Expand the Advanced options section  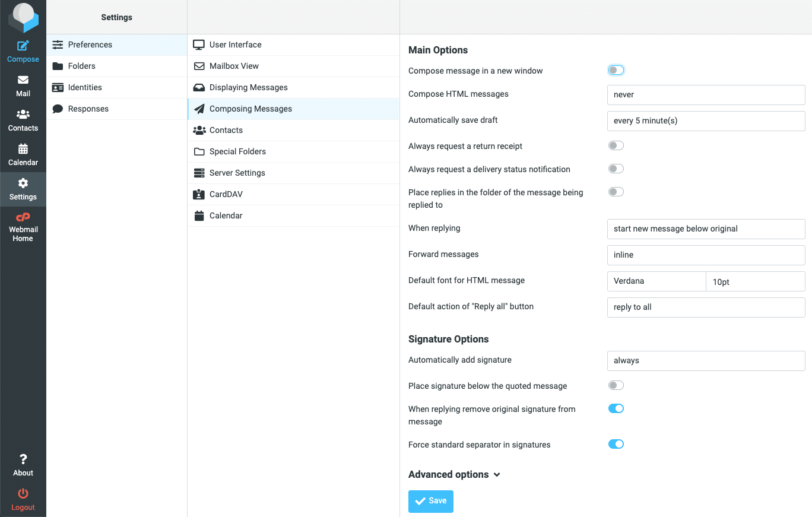coord(454,474)
